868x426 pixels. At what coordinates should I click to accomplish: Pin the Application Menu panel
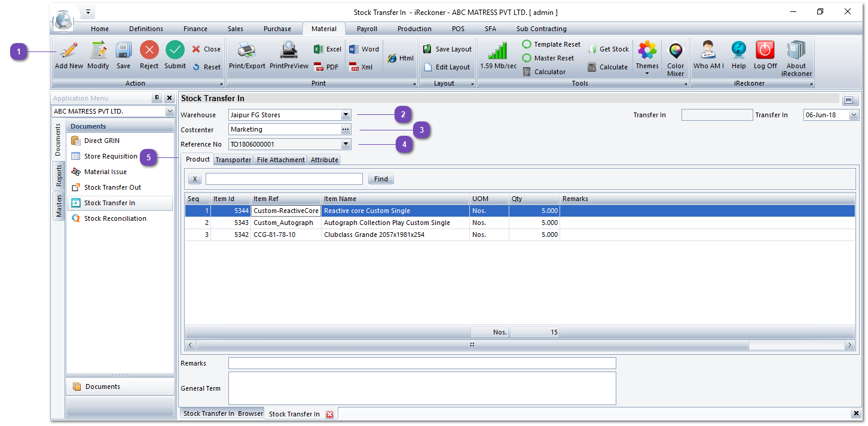(157, 98)
